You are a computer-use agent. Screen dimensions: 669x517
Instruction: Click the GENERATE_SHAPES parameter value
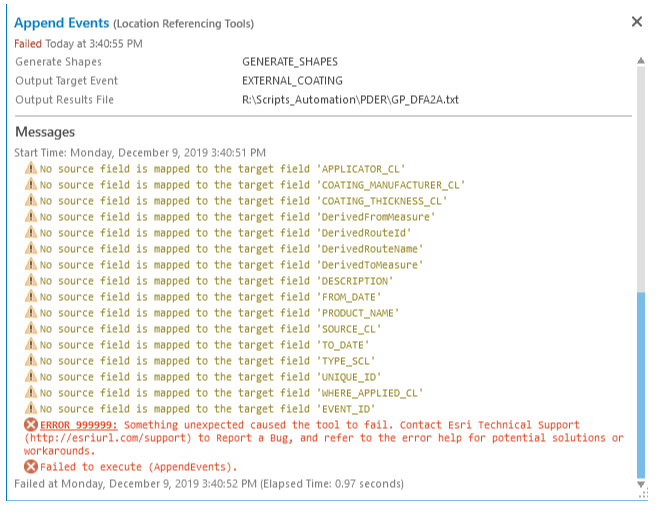point(290,62)
